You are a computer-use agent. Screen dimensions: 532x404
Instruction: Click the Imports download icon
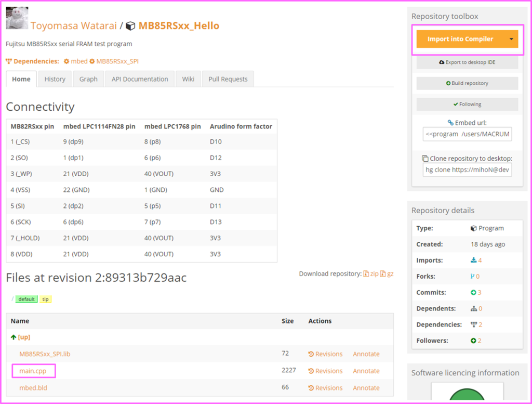coord(474,260)
